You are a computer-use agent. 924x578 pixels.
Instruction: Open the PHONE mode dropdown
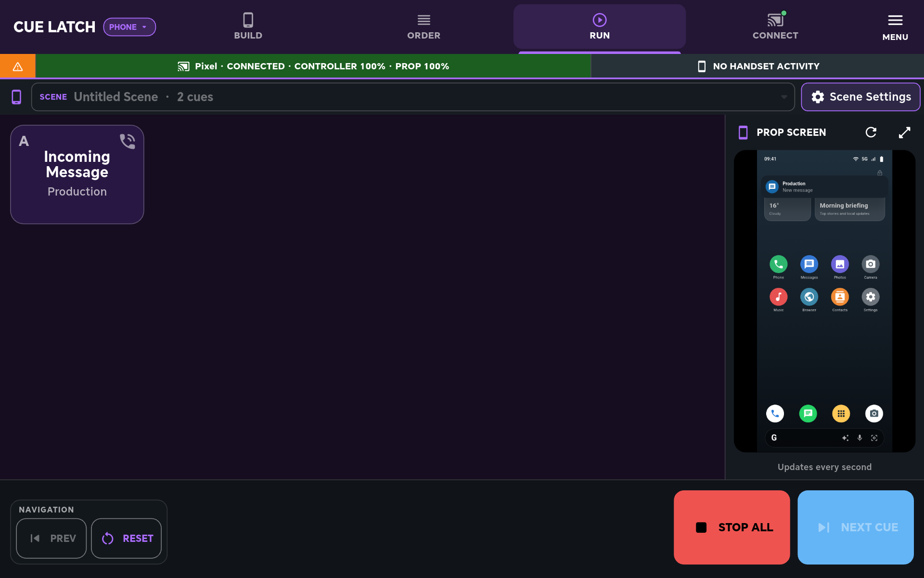129,27
